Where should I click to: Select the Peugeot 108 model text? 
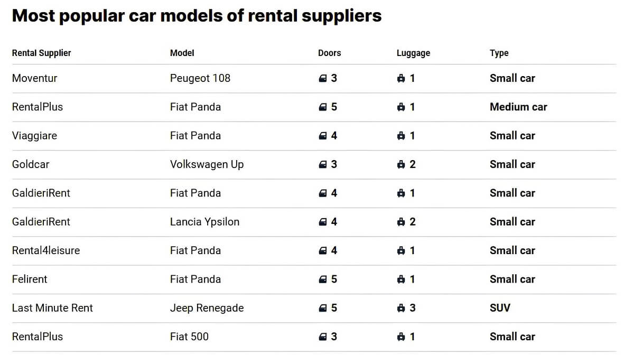[200, 78]
